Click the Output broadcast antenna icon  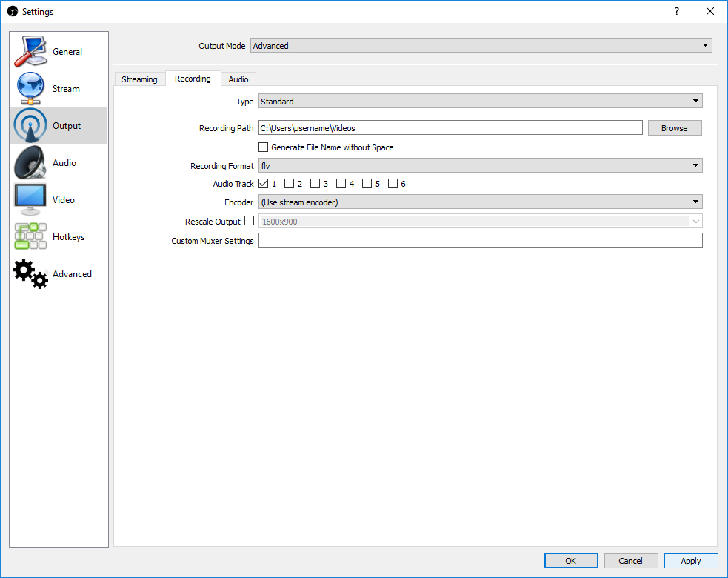click(x=30, y=126)
